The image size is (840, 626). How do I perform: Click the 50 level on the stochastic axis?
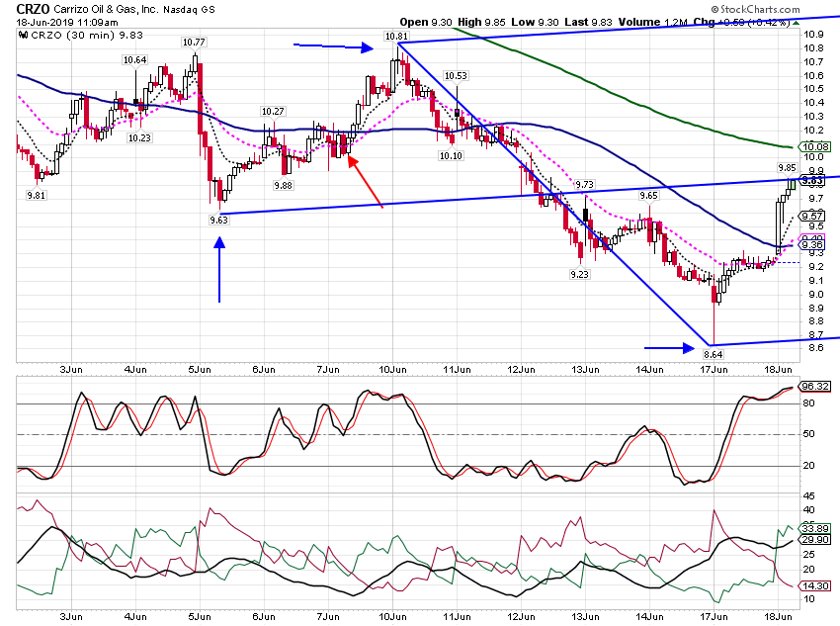tap(808, 433)
